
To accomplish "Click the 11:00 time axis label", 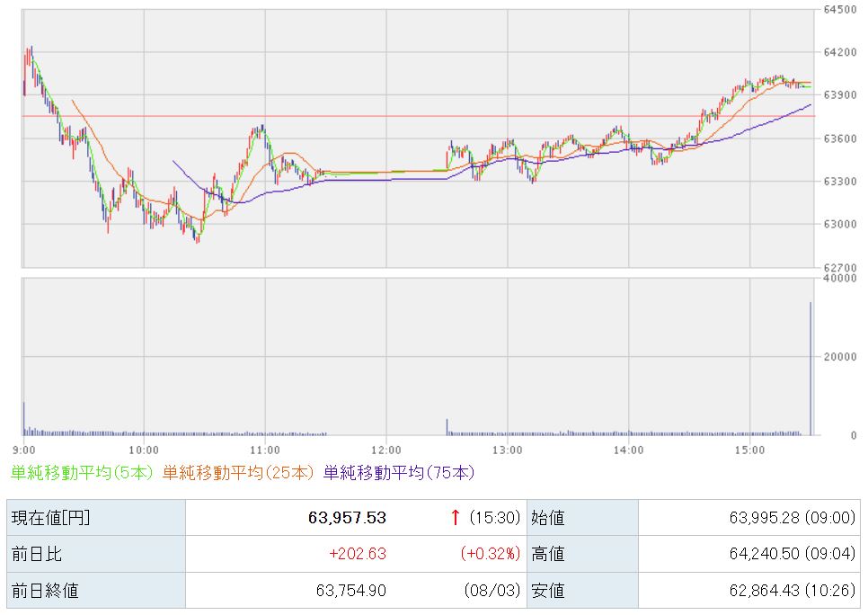I will 264,450.
